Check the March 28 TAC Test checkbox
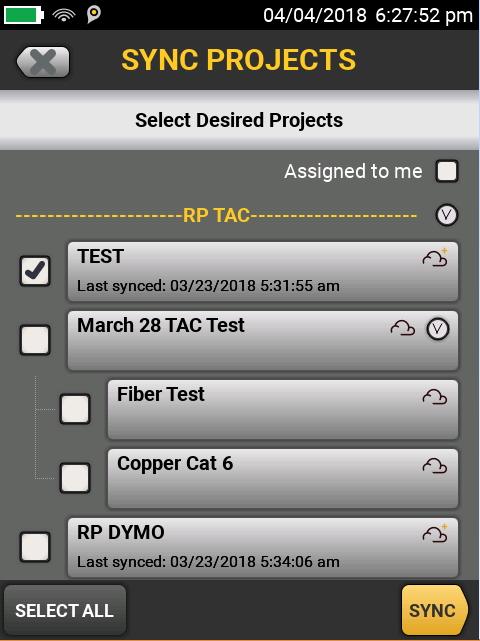 pyautogui.click(x=35, y=340)
